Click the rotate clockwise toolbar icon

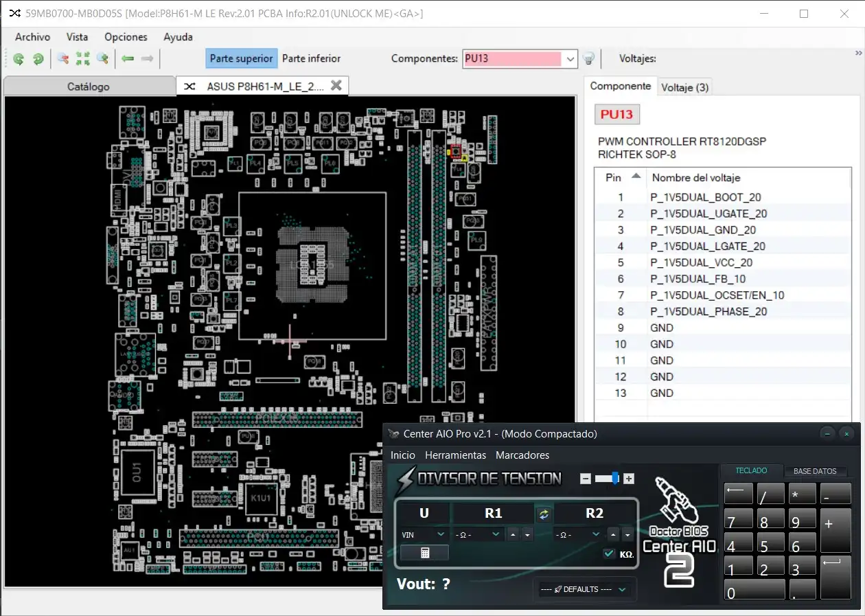tap(38, 59)
